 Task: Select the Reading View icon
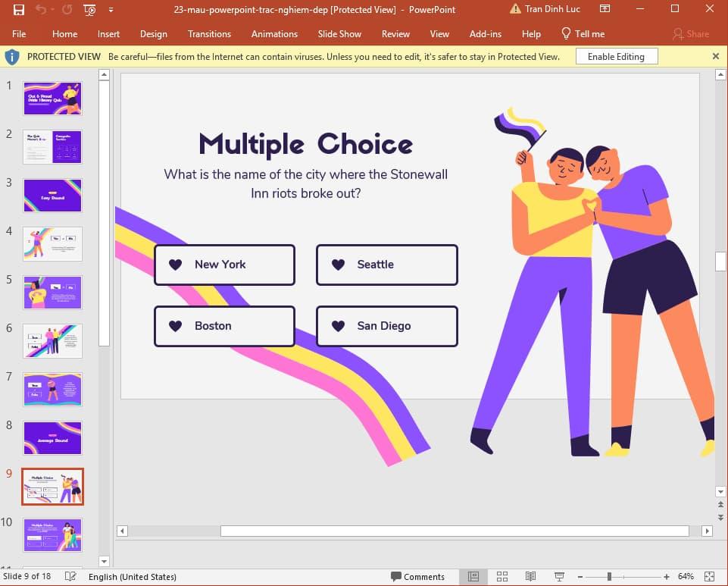tap(531, 577)
